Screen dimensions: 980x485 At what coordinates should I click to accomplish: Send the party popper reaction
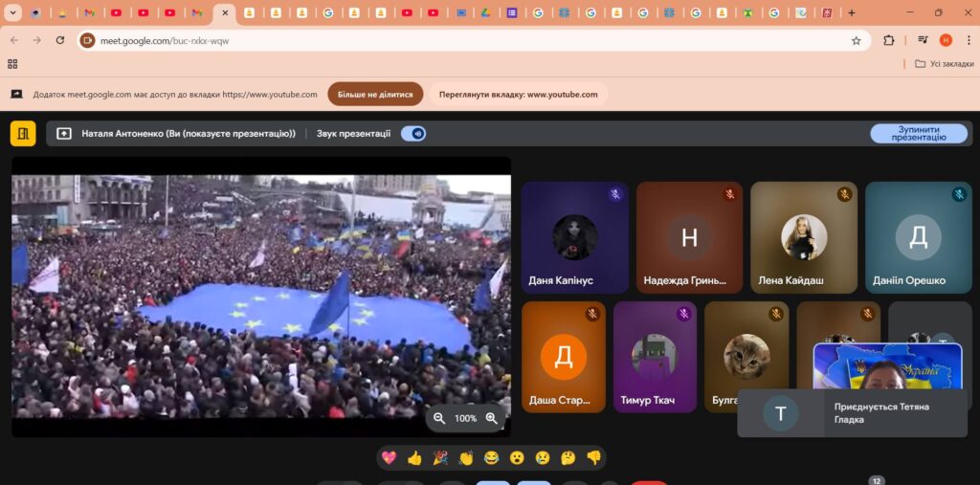[x=440, y=458]
